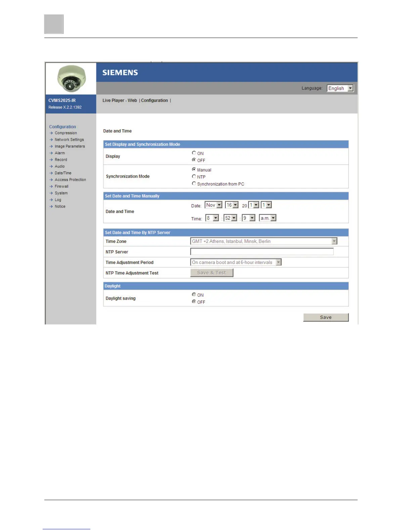Turn Daylight saving OFF
Image resolution: width=411 pixels, height=532 pixels.
[x=194, y=302]
